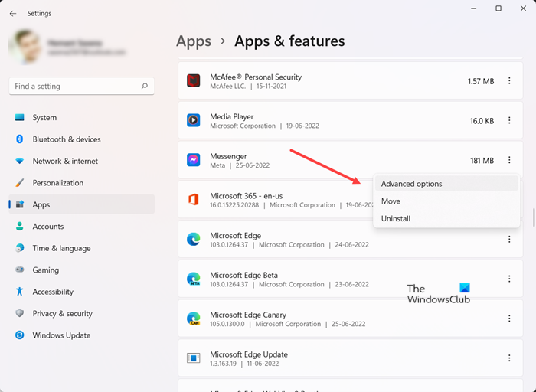The width and height of the screenshot is (536, 392).
Task: Minimize the Settings window
Action: pos(474,8)
